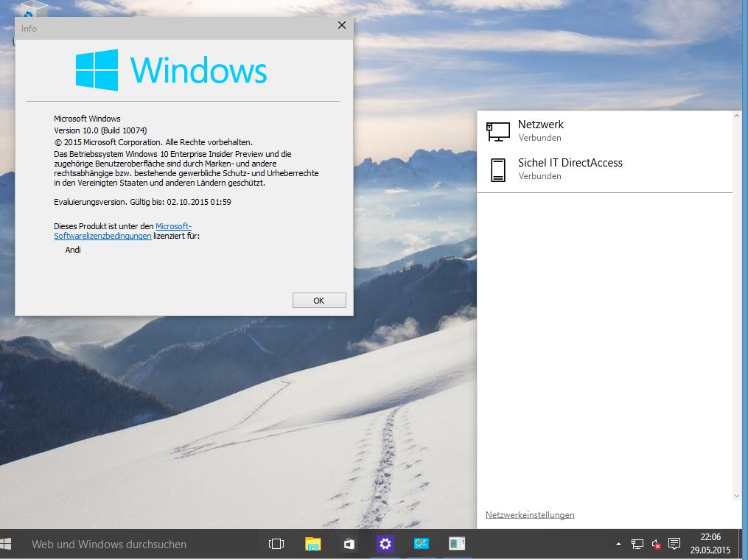Click the network flyout scrollbar up arrow

[736, 116]
